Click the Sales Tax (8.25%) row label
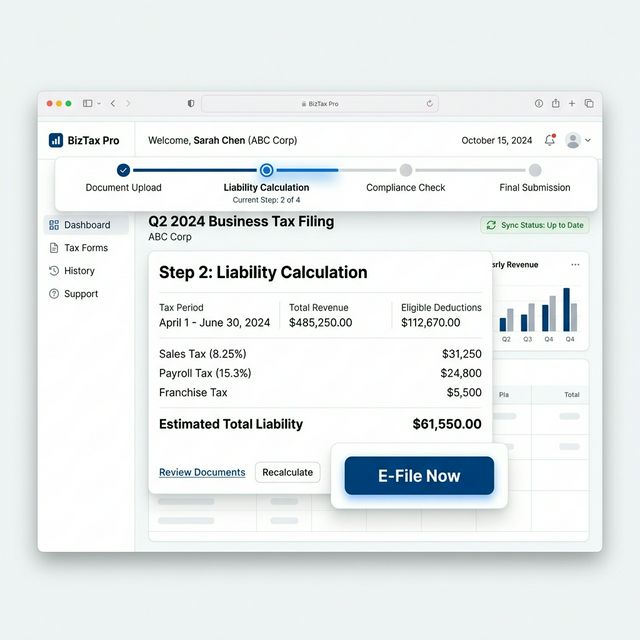Image resolution: width=640 pixels, height=640 pixels. pos(202,354)
